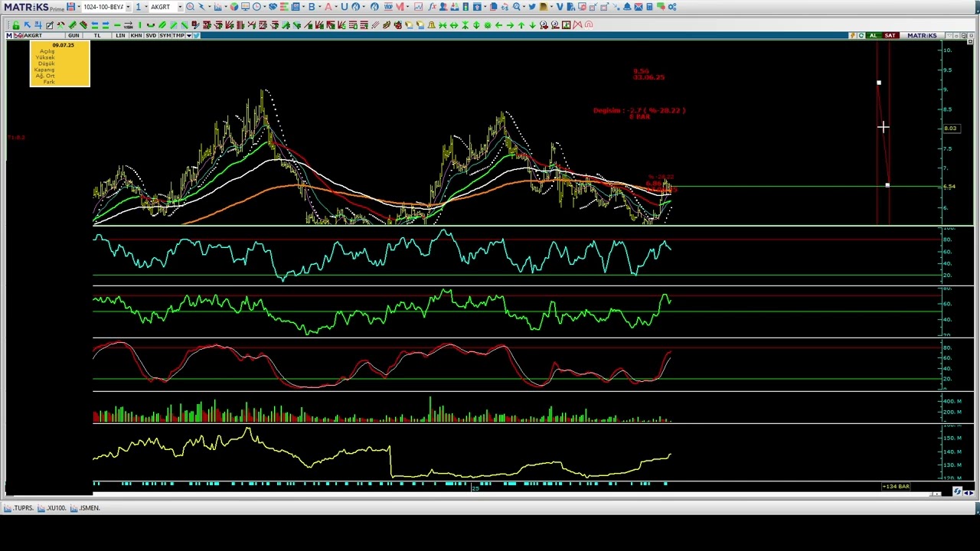Click the magnifier search icon in top toolbar
The height and width of the screenshot is (551, 980).
190,7
